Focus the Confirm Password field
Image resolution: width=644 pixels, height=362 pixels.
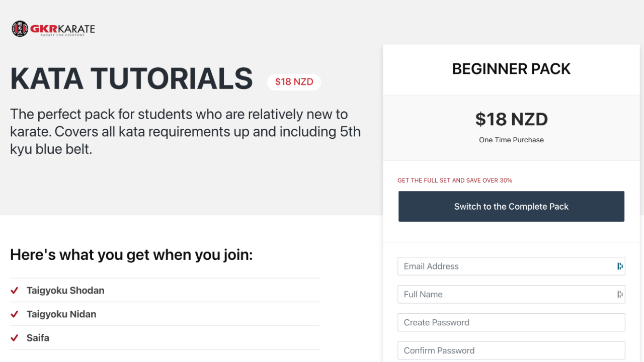[x=511, y=351]
